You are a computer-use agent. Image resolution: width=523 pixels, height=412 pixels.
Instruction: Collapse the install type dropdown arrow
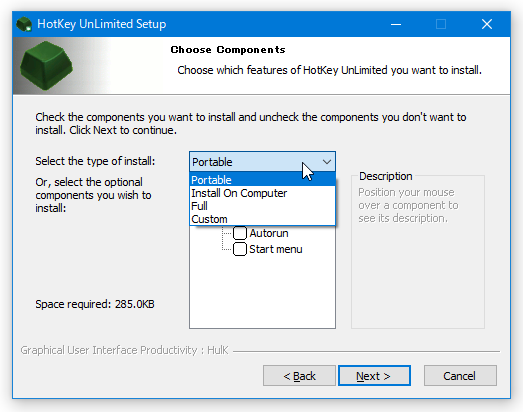327,162
